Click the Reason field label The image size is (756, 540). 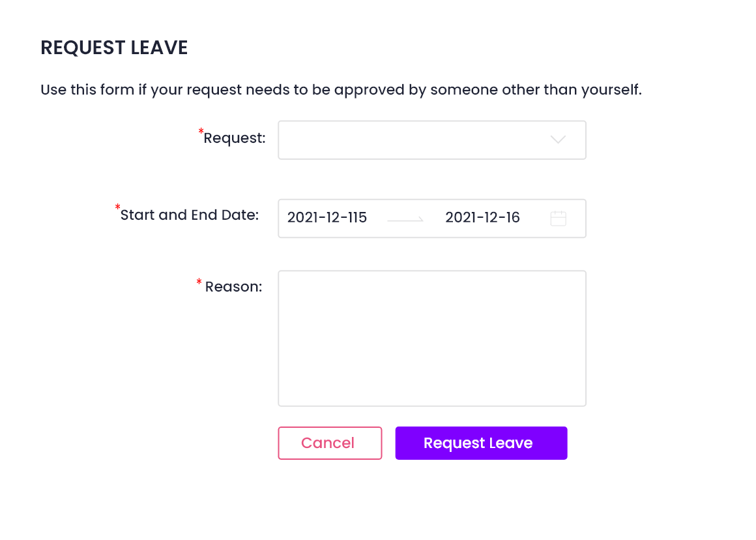click(233, 287)
